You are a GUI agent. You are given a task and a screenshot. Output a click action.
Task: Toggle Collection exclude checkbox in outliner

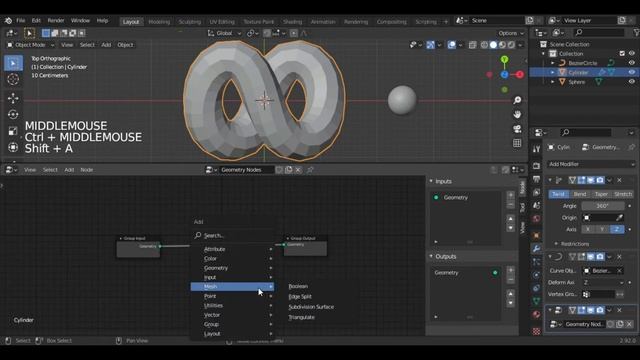tap(622, 53)
